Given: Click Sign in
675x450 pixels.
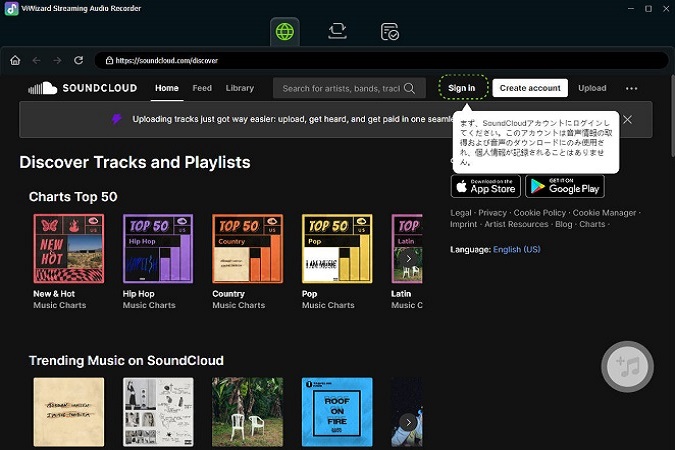Looking at the screenshot, I should click(461, 88).
